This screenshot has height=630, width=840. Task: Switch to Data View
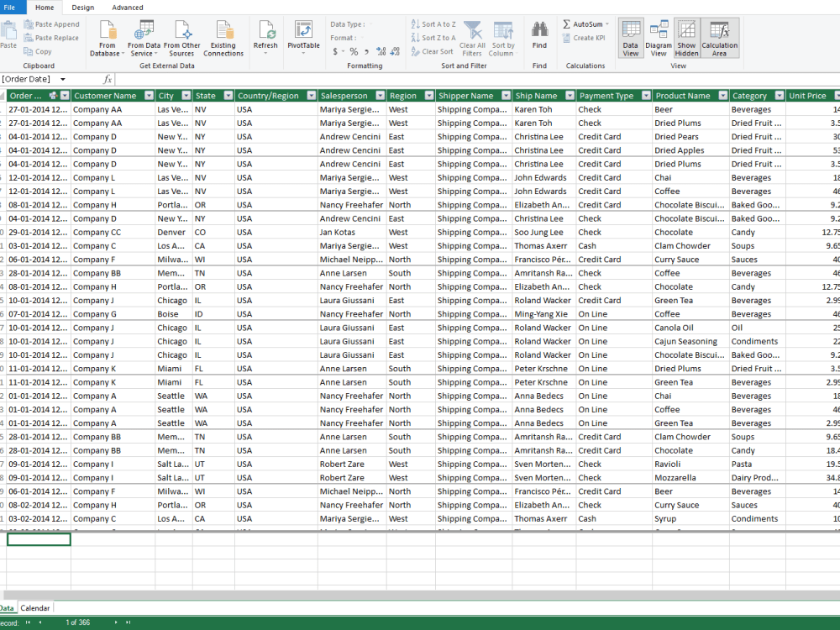tap(631, 38)
